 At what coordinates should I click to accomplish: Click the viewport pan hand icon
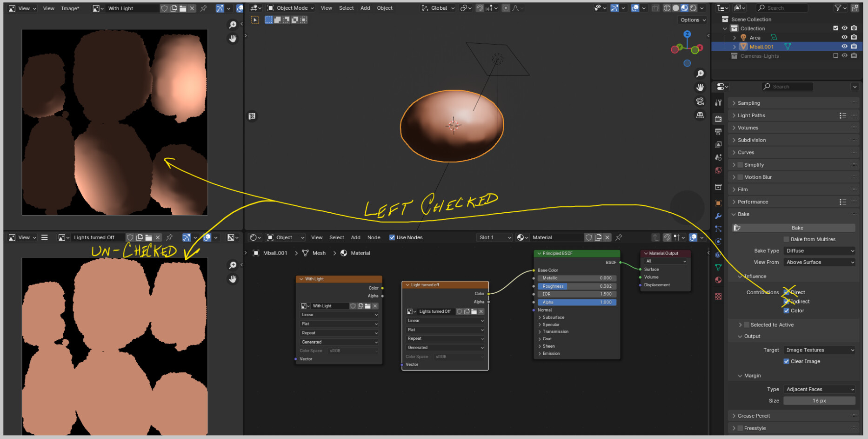click(x=700, y=88)
